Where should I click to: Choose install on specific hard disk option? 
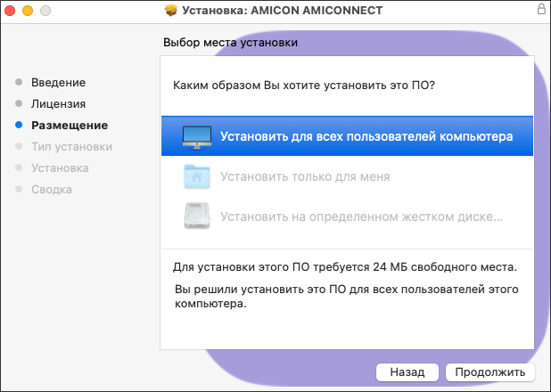tap(362, 216)
